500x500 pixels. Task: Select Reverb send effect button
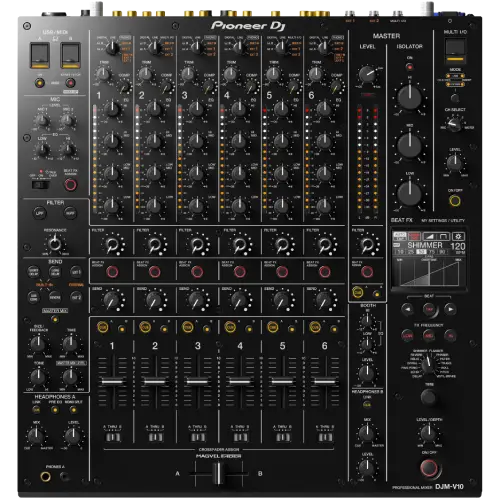pyautogui.click(x=55, y=296)
